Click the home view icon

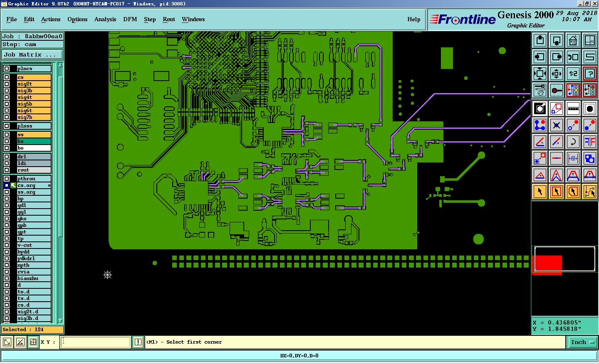(x=573, y=40)
